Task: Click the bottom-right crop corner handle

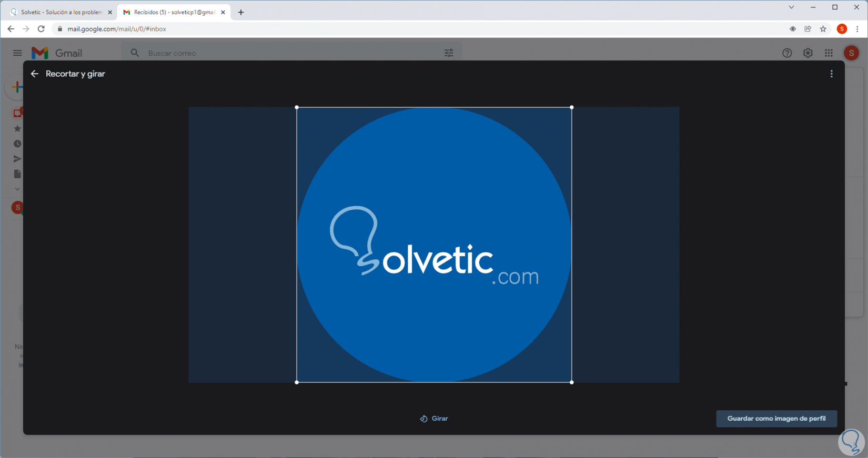Action: coord(572,382)
